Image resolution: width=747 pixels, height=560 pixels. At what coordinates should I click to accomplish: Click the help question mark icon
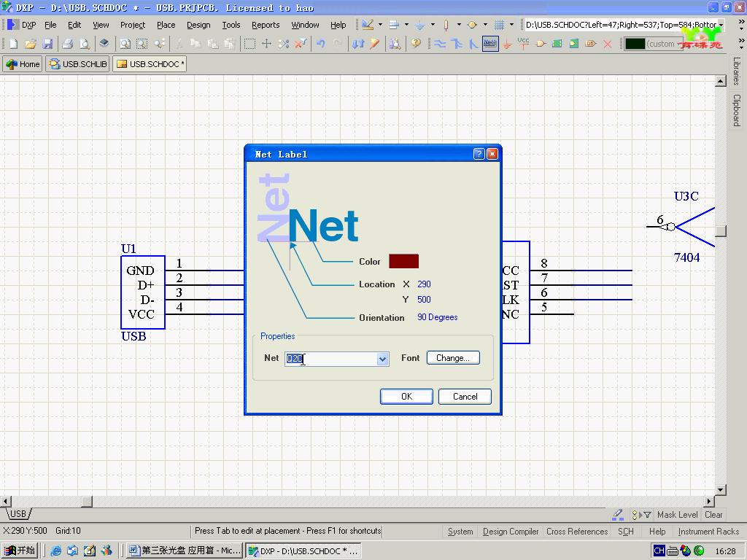[x=416, y=44]
